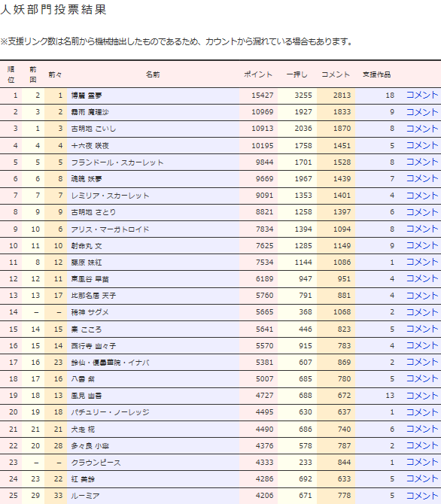Click comment count 2813
This screenshot has height=504, width=441.
(342, 95)
